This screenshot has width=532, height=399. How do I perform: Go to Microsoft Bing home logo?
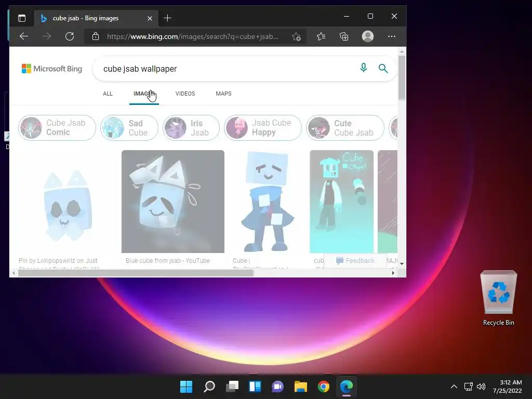52,69
